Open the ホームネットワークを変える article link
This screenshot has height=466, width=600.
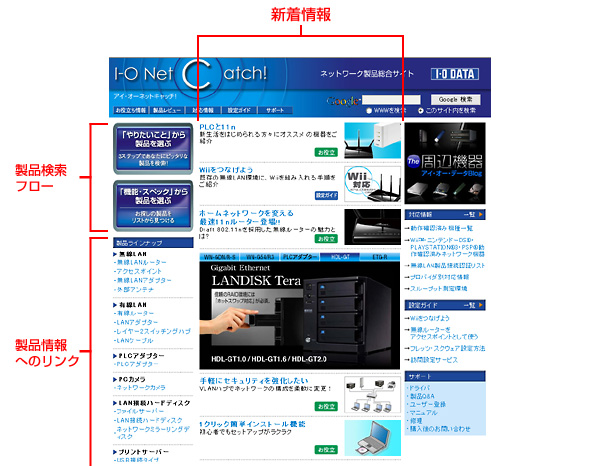point(246,217)
